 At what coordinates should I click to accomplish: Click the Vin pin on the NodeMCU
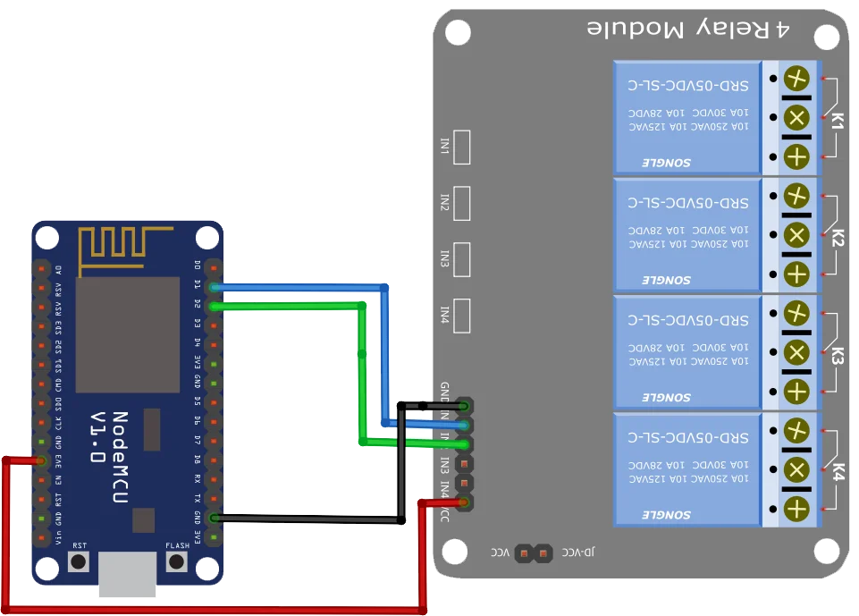point(42,537)
